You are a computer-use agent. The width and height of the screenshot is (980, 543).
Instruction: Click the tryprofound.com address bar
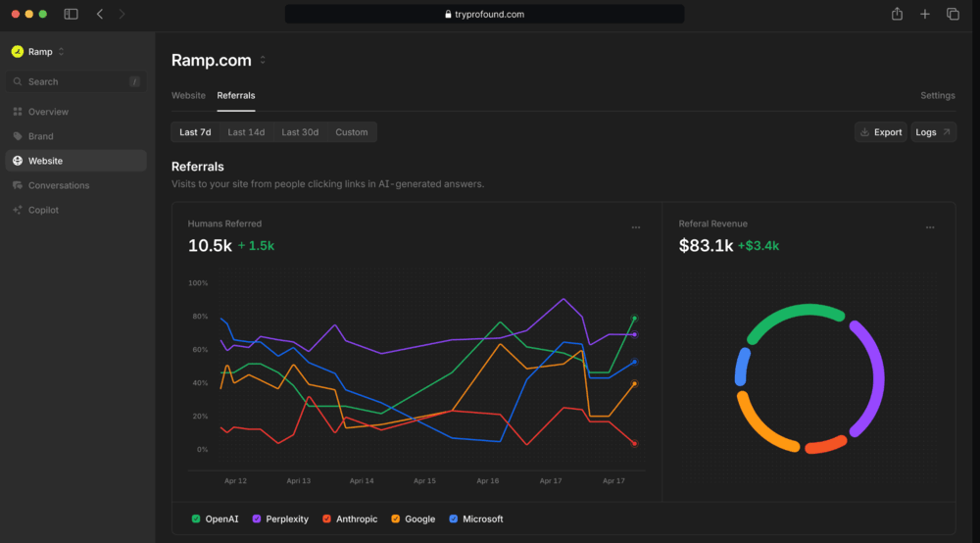point(484,14)
